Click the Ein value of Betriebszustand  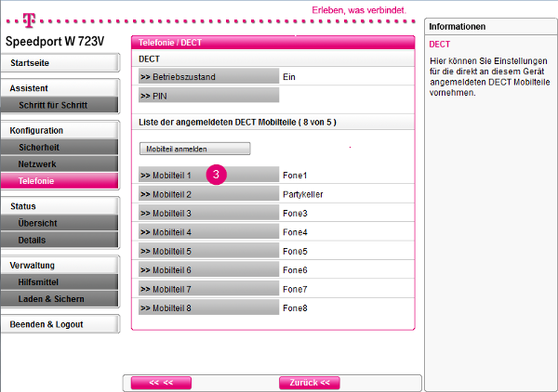pyautogui.click(x=288, y=77)
